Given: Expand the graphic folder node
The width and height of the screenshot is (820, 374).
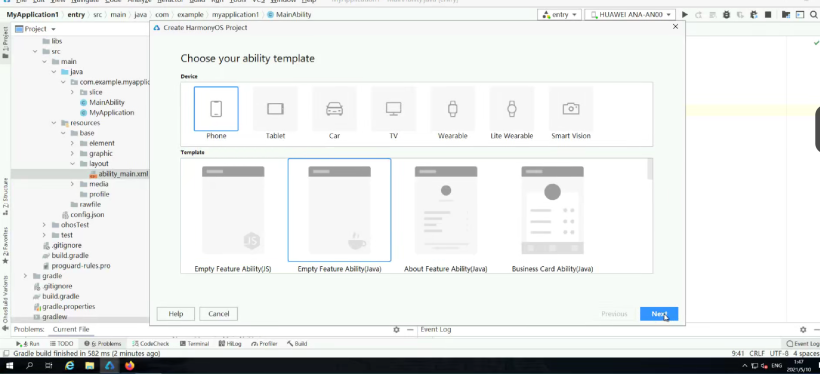Looking at the screenshot, I should (73, 153).
